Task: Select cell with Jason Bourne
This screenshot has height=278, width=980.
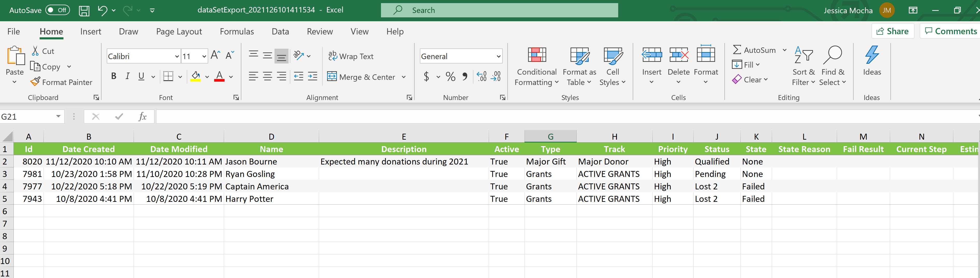Action: tap(271, 161)
